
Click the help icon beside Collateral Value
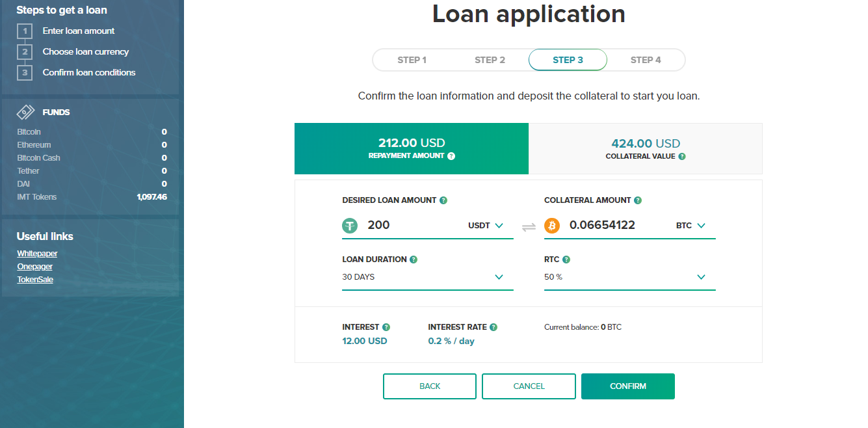pos(682,157)
